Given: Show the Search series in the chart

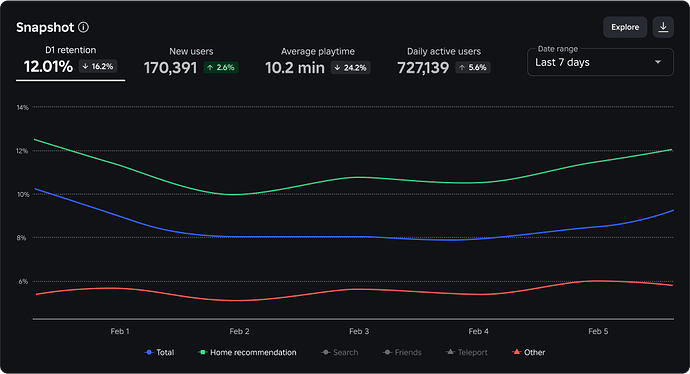Looking at the screenshot, I should [340, 352].
